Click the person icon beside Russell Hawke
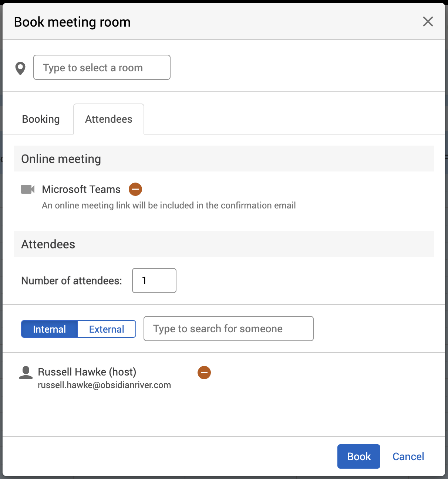 [x=26, y=373]
